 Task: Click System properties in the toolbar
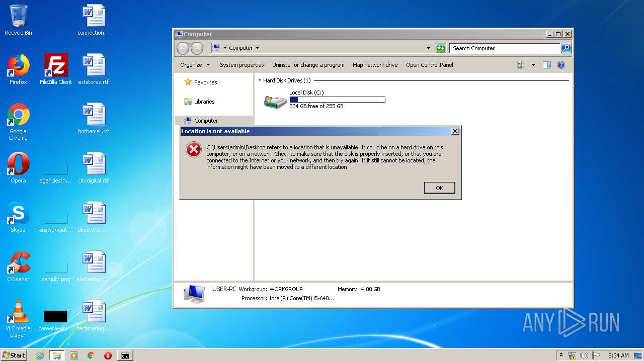coord(242,65)
